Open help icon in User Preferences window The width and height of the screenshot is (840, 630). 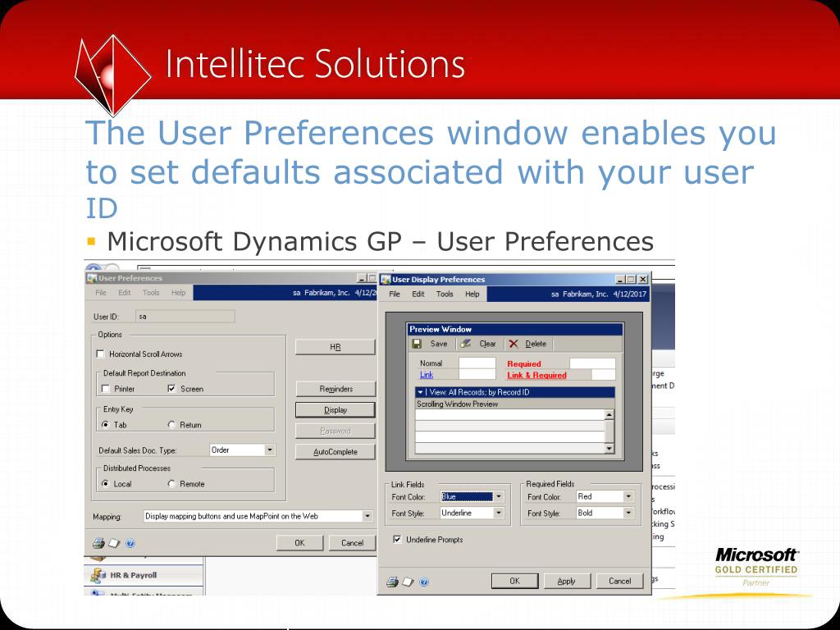(x=130, y=543)
